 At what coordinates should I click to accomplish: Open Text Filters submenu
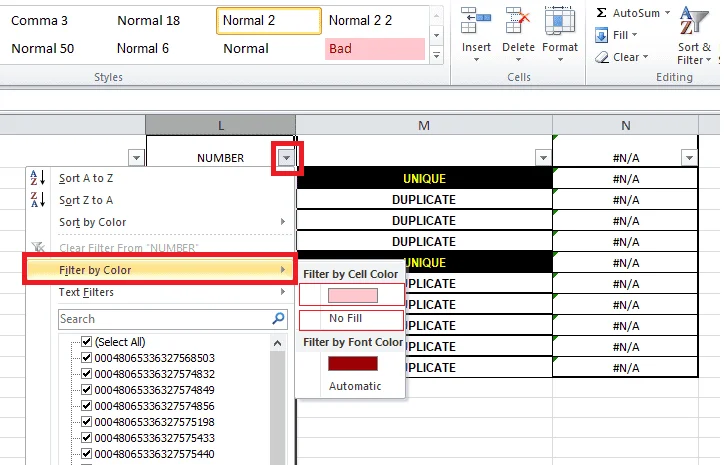[x=160, y=292]
